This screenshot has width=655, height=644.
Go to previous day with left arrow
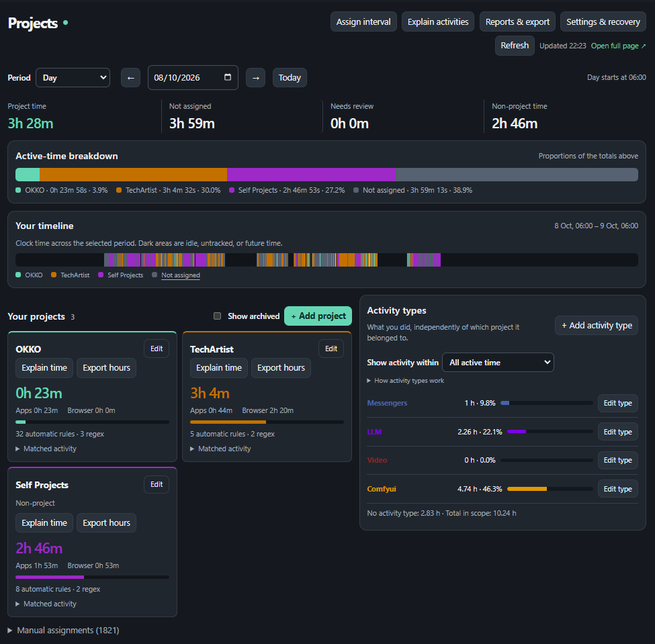point(130,78)
